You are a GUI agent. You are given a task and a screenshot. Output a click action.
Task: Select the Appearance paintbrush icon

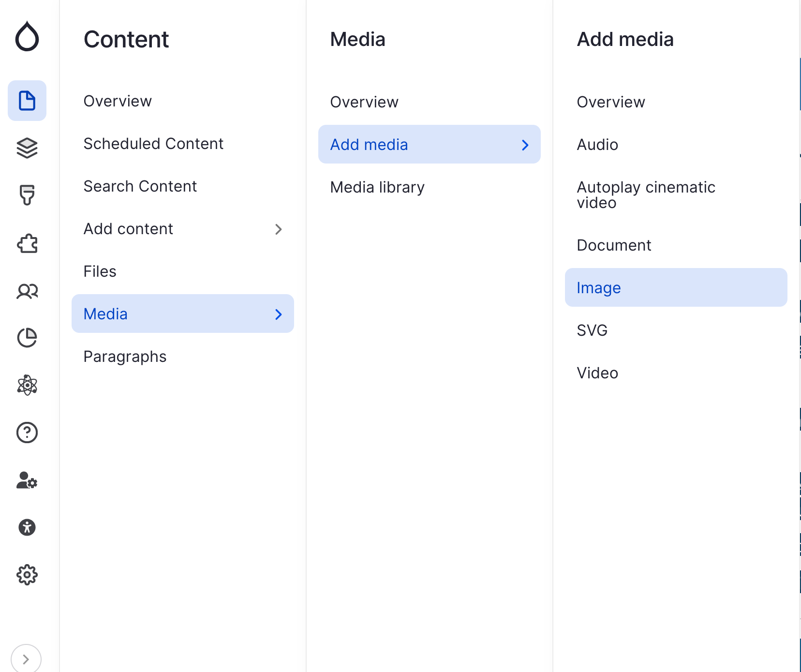[27, 195]
